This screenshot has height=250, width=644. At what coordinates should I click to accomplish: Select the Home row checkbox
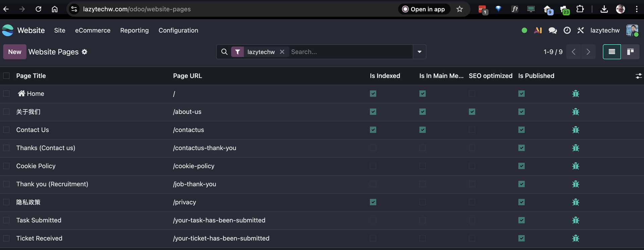tap(6, 94)
